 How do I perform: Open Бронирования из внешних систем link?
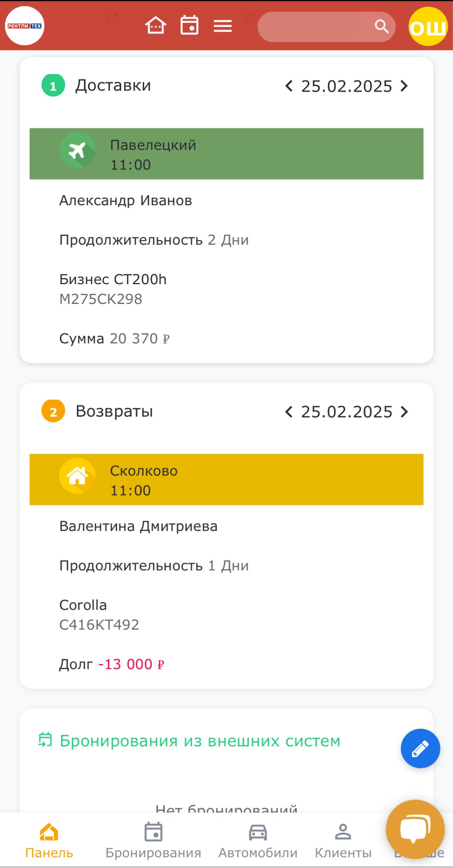click(x=199, y=741)
